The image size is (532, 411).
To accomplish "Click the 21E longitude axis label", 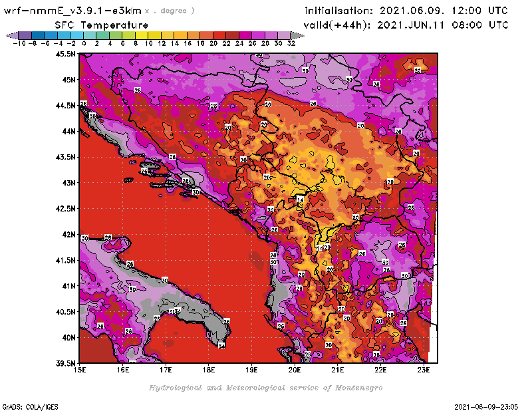I will [x=338, y=370].
